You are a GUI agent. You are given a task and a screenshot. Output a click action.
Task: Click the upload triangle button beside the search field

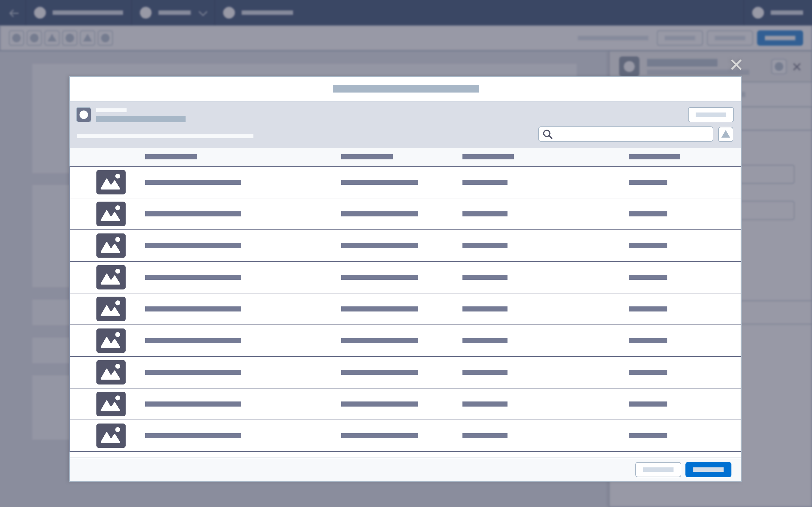pos(725,134)
